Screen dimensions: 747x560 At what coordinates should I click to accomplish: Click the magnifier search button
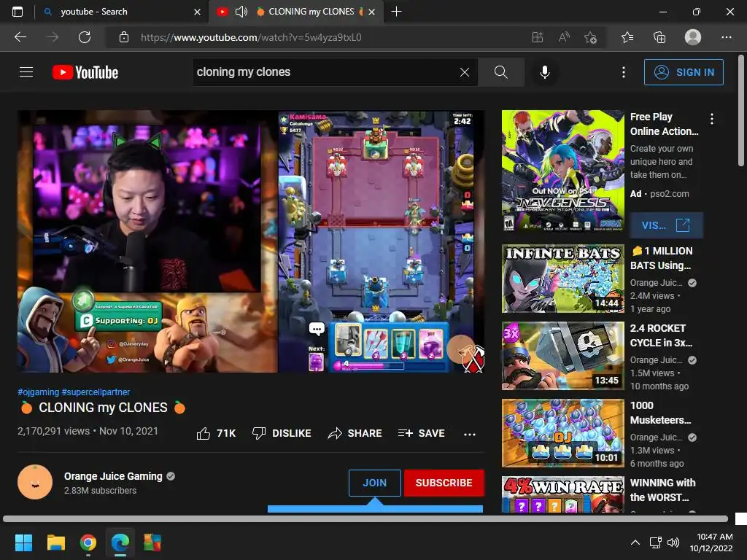coord(500,72)
